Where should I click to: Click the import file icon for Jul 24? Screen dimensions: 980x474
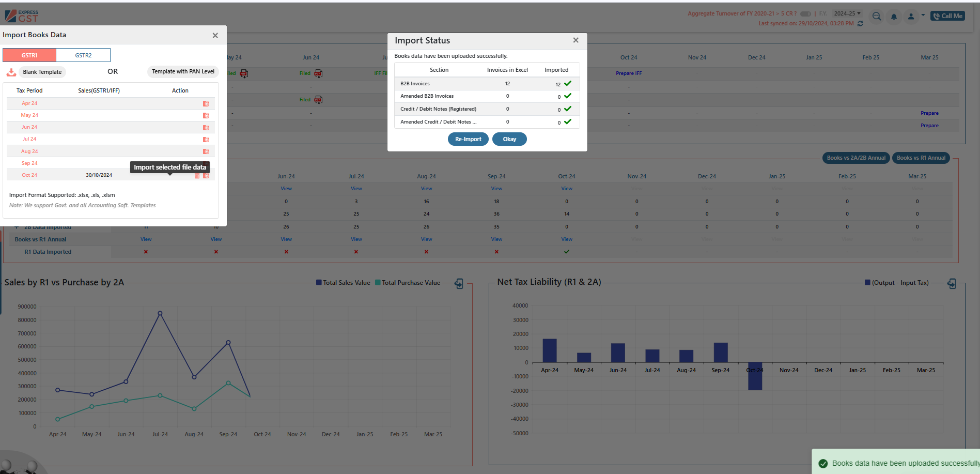(206, 140)
